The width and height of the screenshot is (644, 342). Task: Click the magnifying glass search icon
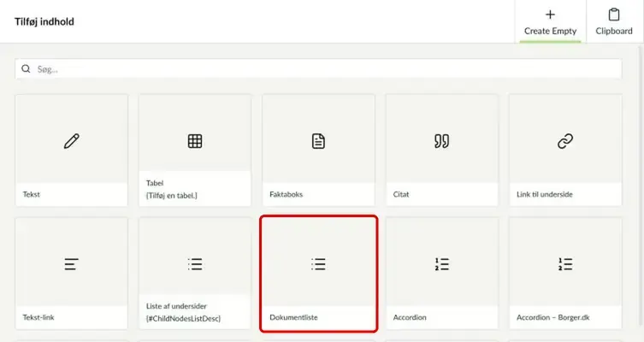(x=26, y=68)
